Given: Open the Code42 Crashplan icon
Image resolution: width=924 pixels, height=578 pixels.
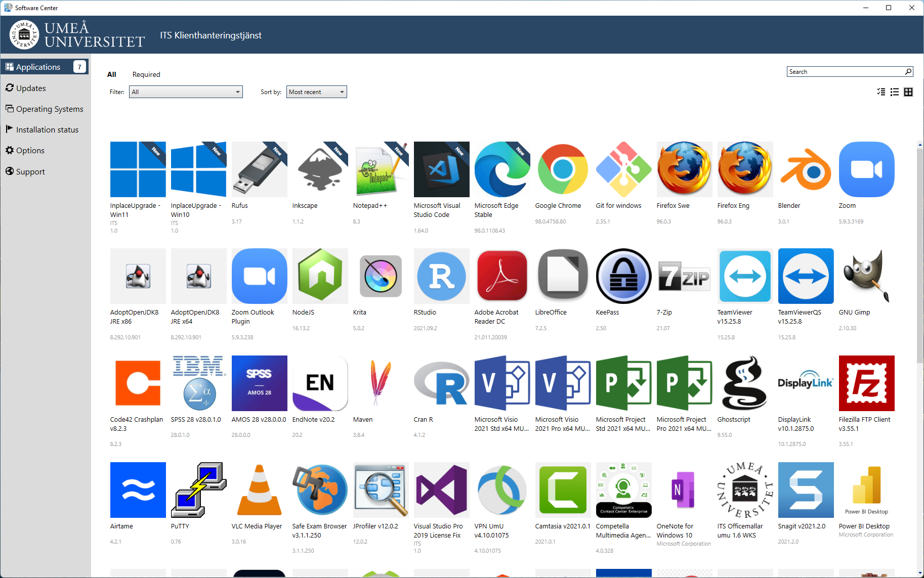Looking at the screenshot, I should (138, 383).
